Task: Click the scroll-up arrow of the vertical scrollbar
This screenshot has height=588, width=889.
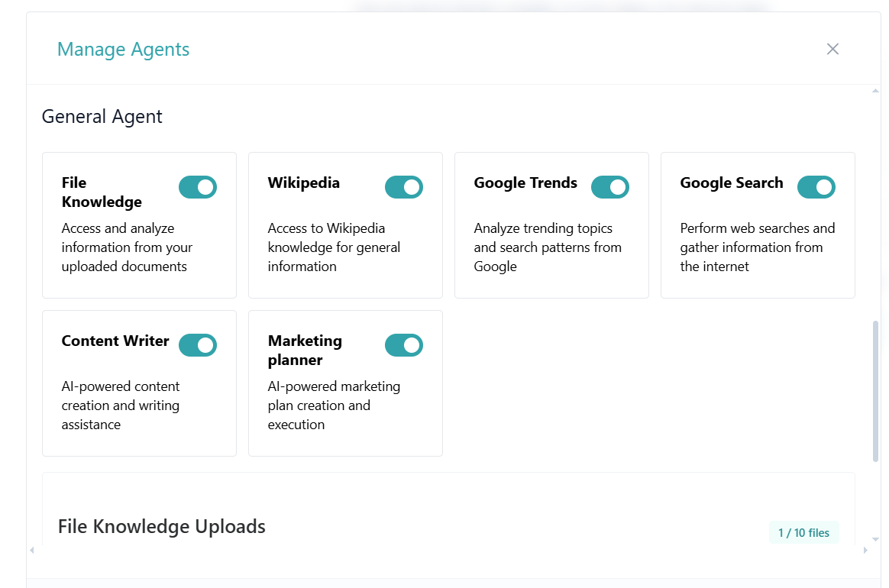Action: [x=875, y=91]
